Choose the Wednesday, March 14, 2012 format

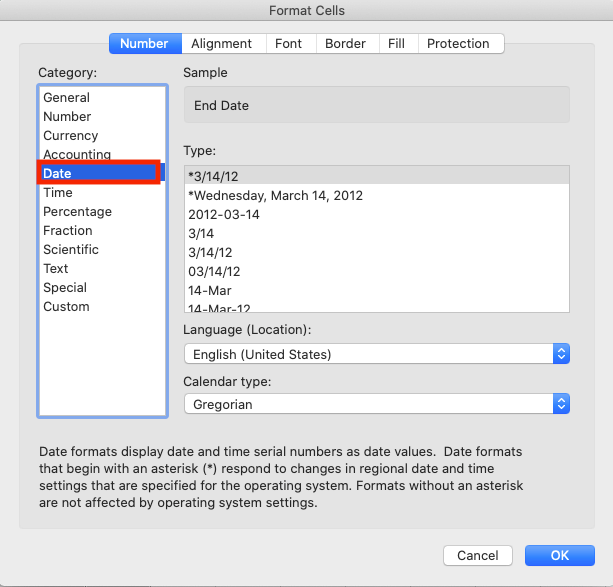pos(275,196)
